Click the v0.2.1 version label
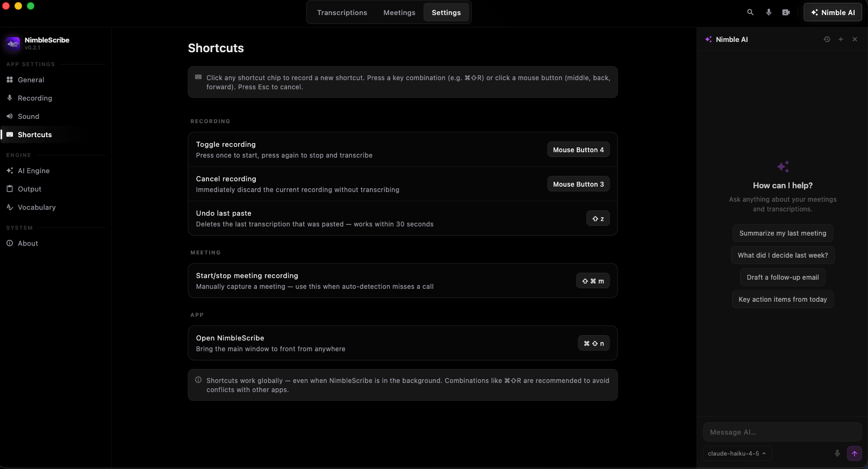This screenshot has height=469, width=868. 32,48
